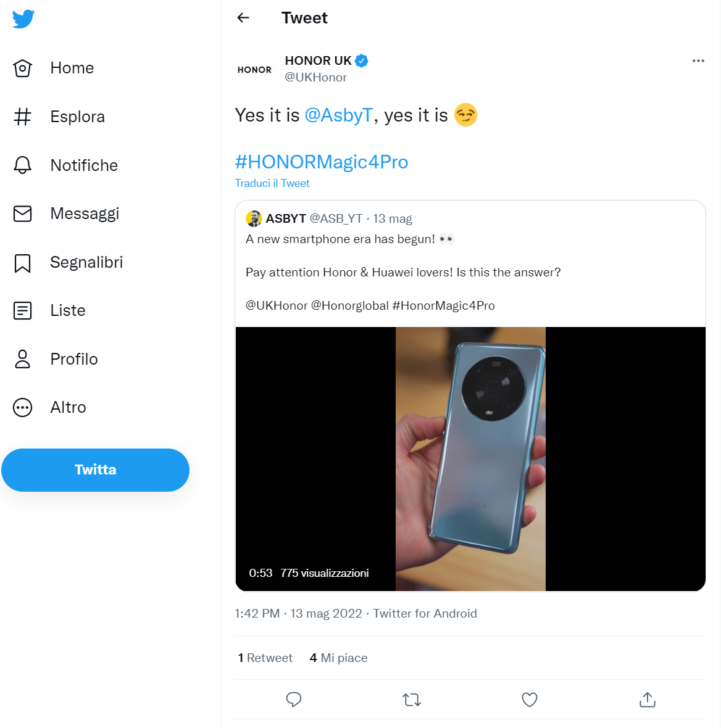Open the #HONORMagic4Pro hashtag
The height and width of the screenshot is (728, 721).
[322, 162]
